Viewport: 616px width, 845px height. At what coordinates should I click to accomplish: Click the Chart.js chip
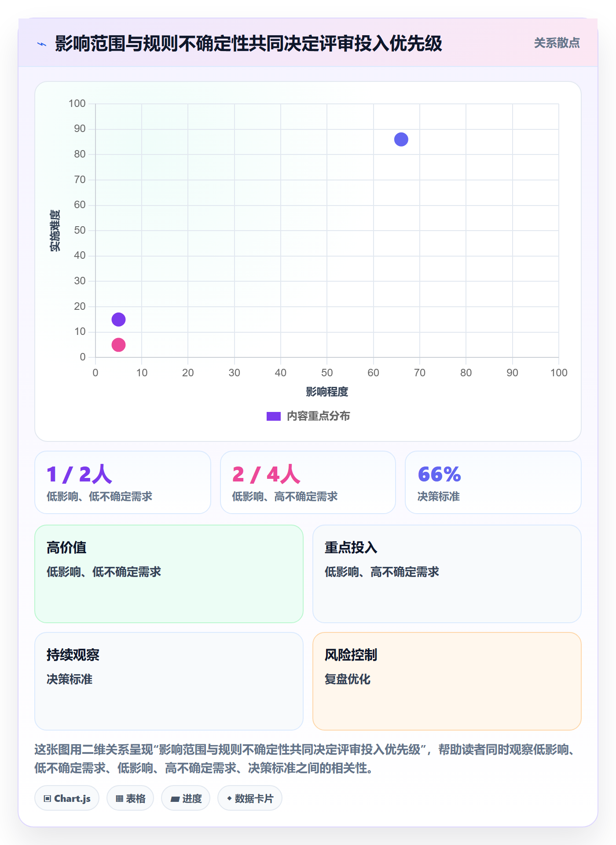(67, 798)
